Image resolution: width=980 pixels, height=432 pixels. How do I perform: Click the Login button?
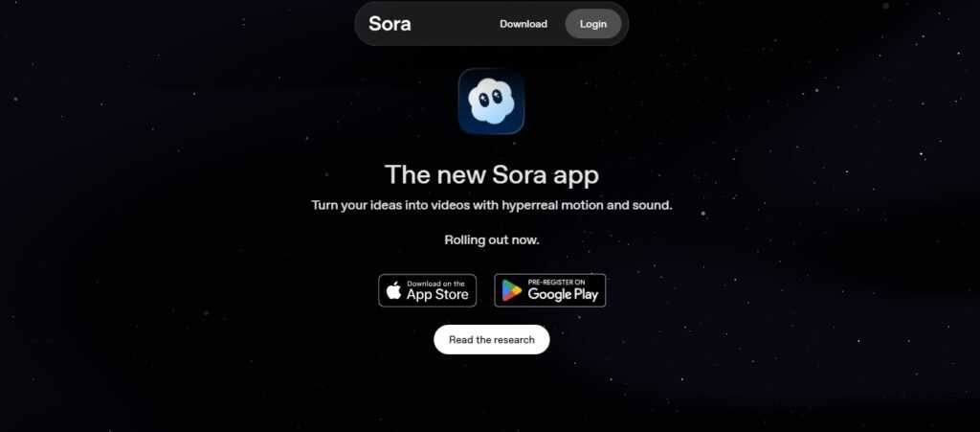(x=593, y=24)
